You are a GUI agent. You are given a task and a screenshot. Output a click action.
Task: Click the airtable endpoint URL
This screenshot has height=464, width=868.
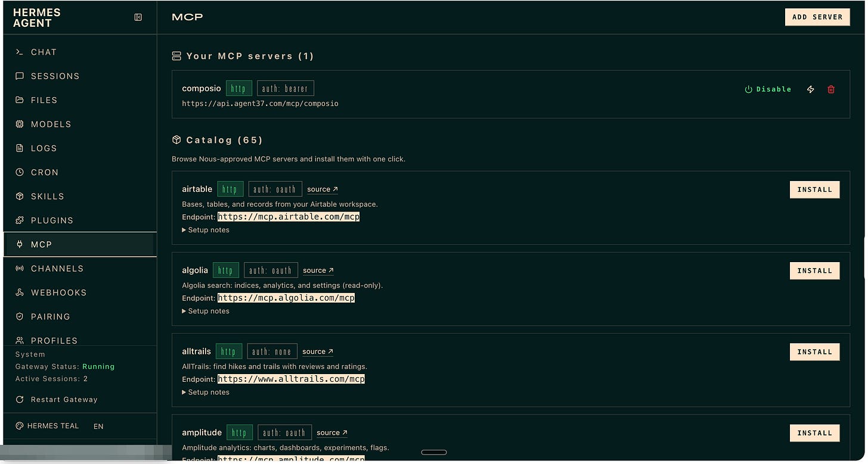point(289,217)
